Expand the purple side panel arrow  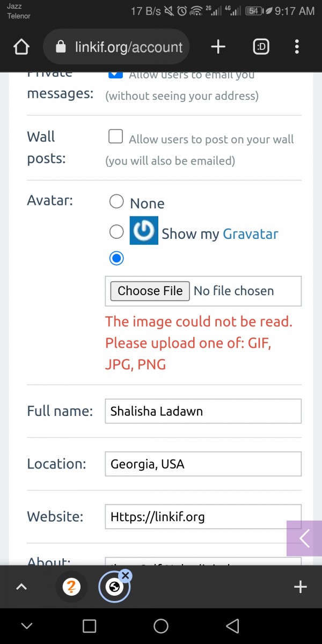304,538
